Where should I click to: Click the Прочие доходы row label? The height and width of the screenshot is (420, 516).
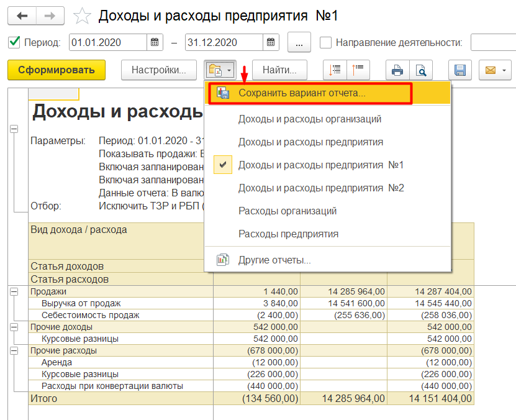(61, 327)
